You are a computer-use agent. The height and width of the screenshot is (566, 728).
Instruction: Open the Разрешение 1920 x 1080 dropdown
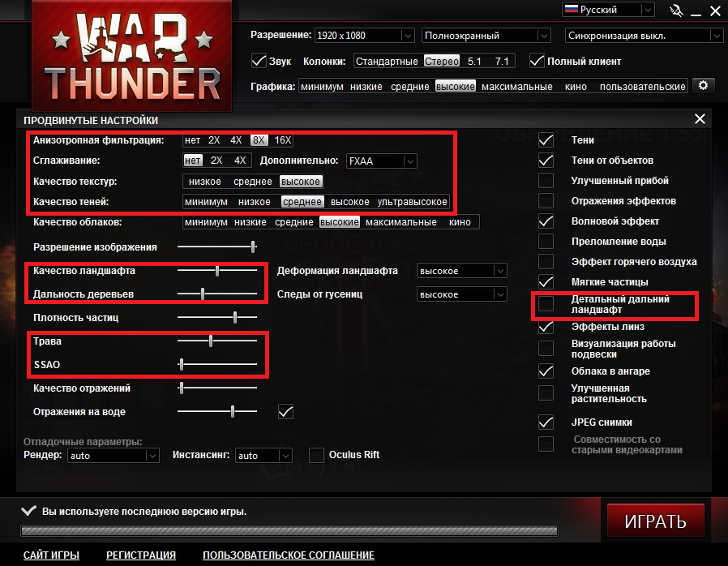pos(364,36)
